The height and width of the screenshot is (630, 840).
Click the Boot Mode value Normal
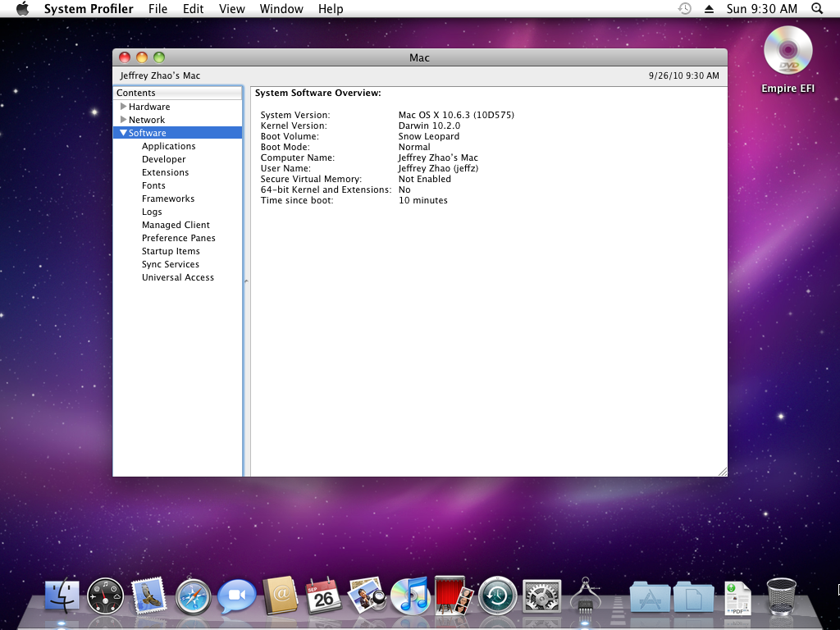point(414,147)
